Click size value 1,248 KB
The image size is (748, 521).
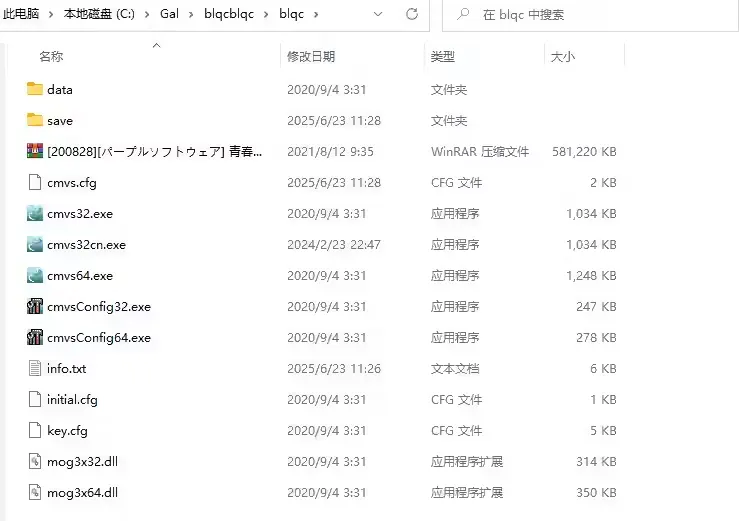click(592, 276)
